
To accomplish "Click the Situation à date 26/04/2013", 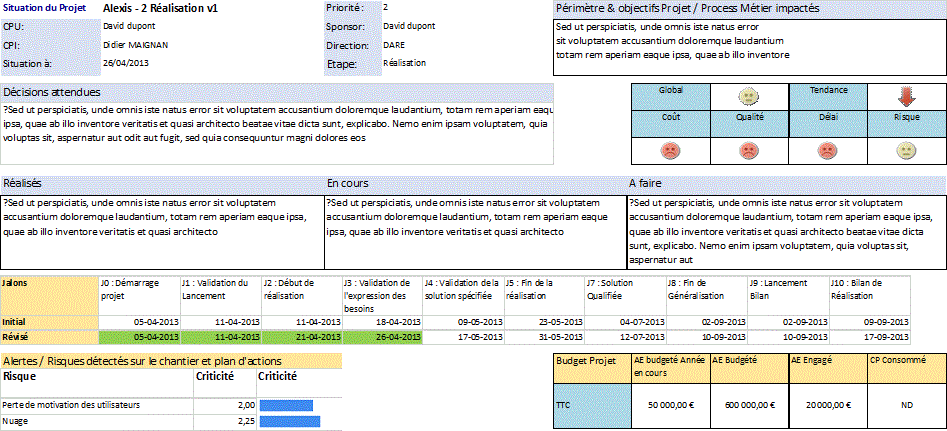I will pos(126,63).
